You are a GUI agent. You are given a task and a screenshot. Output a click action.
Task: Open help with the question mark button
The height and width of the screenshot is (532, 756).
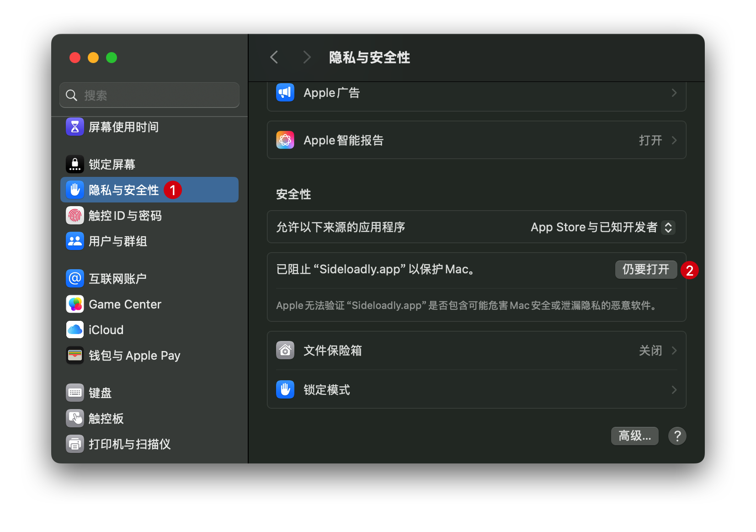tap(677, 436)
